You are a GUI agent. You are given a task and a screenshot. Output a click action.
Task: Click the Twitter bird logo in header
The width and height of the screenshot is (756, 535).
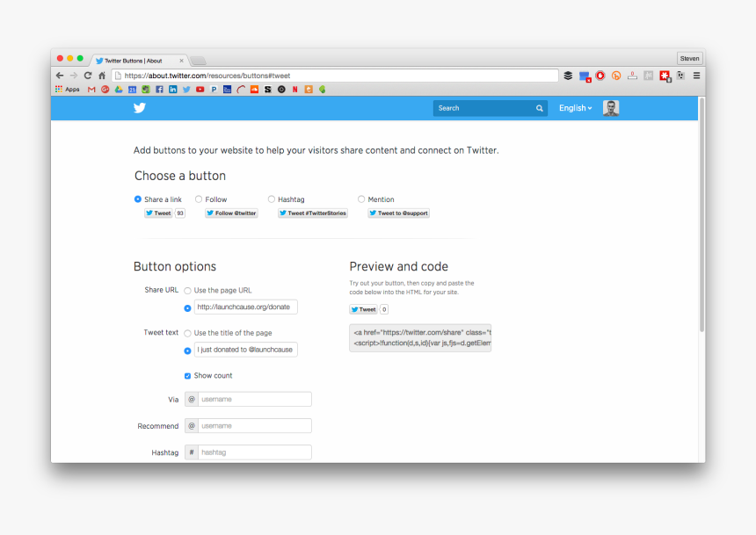click(140, 108)
